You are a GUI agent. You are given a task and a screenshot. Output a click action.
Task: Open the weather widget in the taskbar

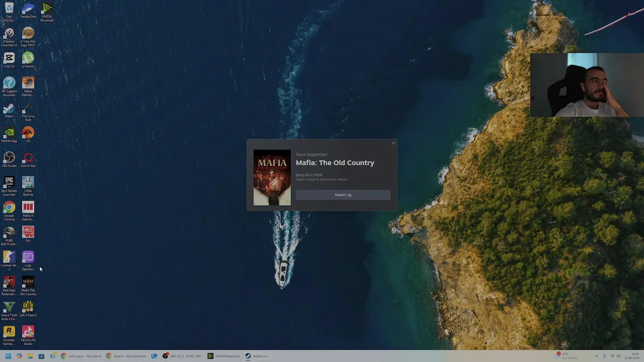(x=567, y=356)
